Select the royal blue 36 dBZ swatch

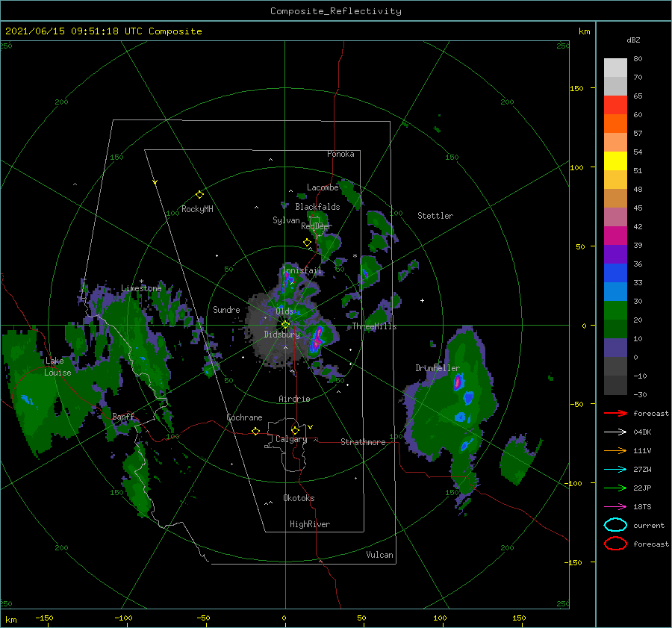[615, 273]
